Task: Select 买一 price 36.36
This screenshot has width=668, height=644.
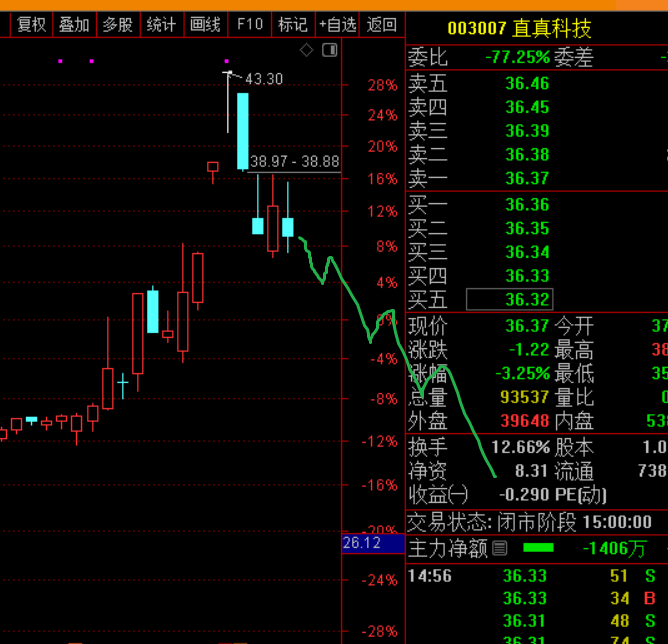Action: tap(527, 205)
